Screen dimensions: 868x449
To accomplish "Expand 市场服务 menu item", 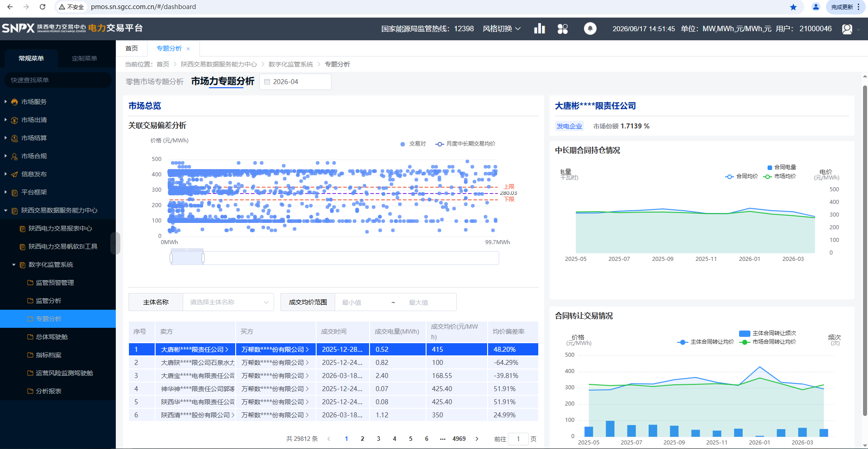I will pyautogui.click(x=34, y=102).
